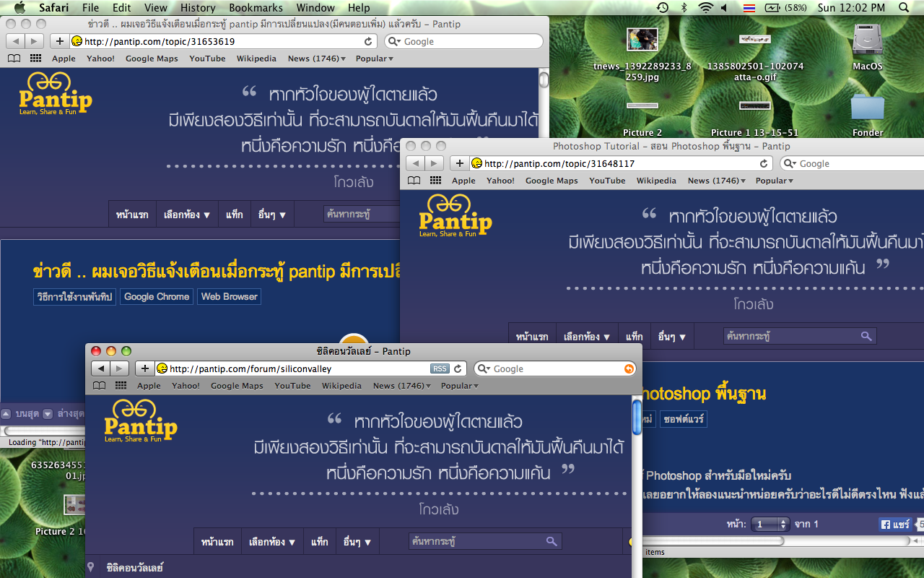Click the magnifier in the Photoshop Tutorial Pantip search
The height and width of the screenshot is (578, 924).
866,336
